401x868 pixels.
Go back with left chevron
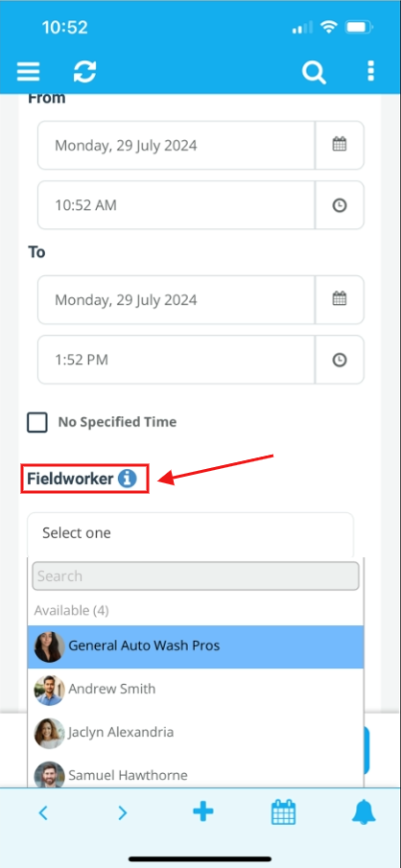click(43, 812)
